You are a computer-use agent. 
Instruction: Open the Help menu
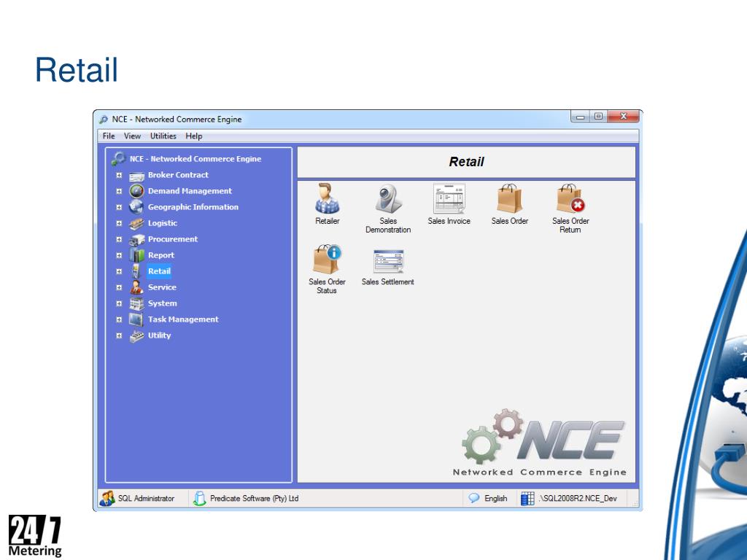click(194, 136)
